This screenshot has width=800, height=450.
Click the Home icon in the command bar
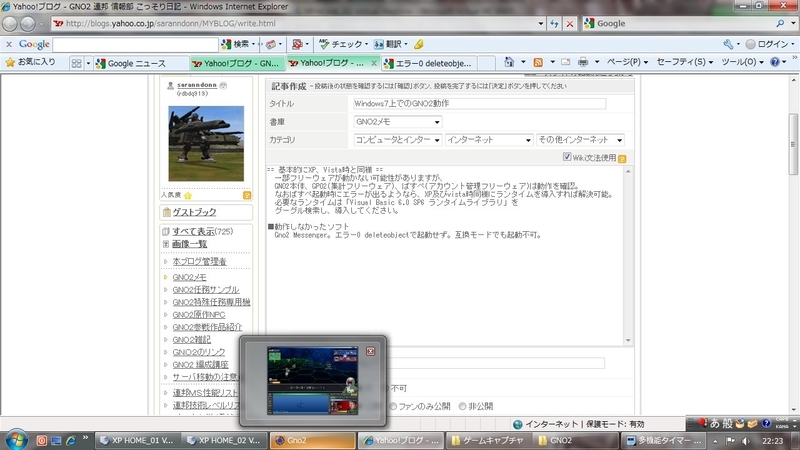[509, 62]
